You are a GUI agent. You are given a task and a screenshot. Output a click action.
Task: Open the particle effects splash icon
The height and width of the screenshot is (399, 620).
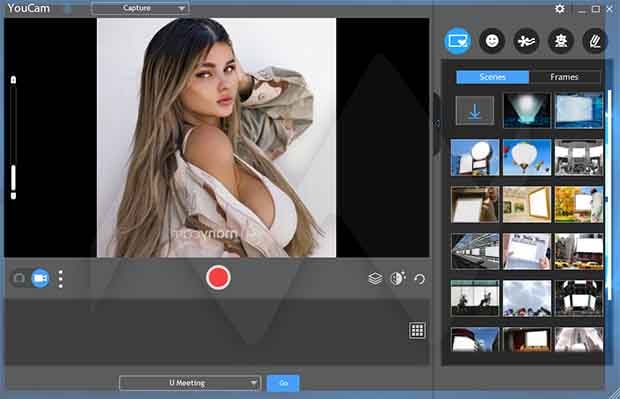(x=526, y=41)
